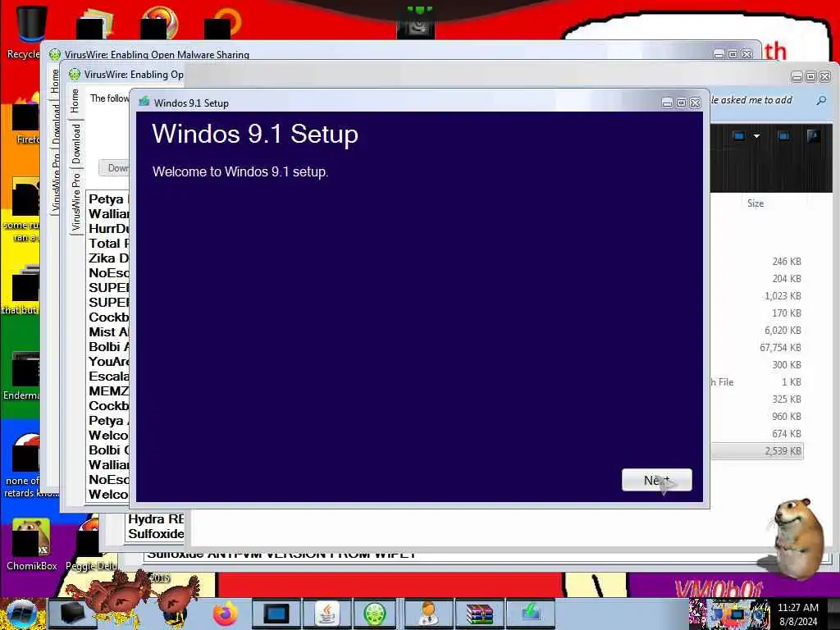
Task: Open WinRAR from the taskbar
Action: point(478,614)
